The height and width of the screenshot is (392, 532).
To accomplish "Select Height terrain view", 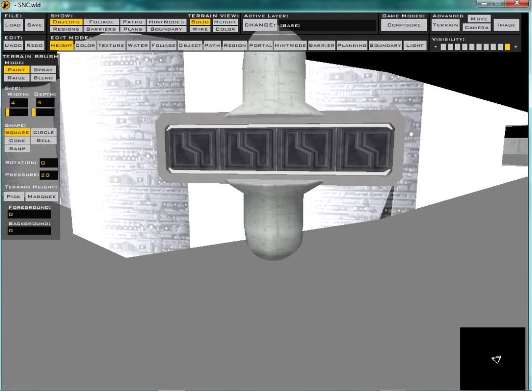I will coord(225,22).
